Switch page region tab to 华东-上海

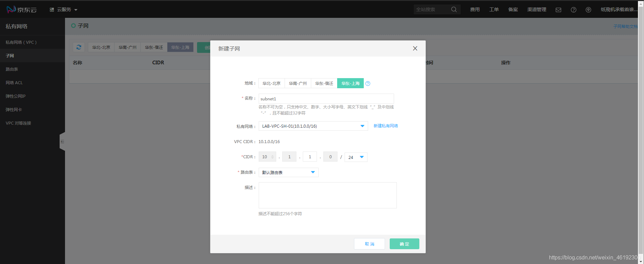point(180,47)
